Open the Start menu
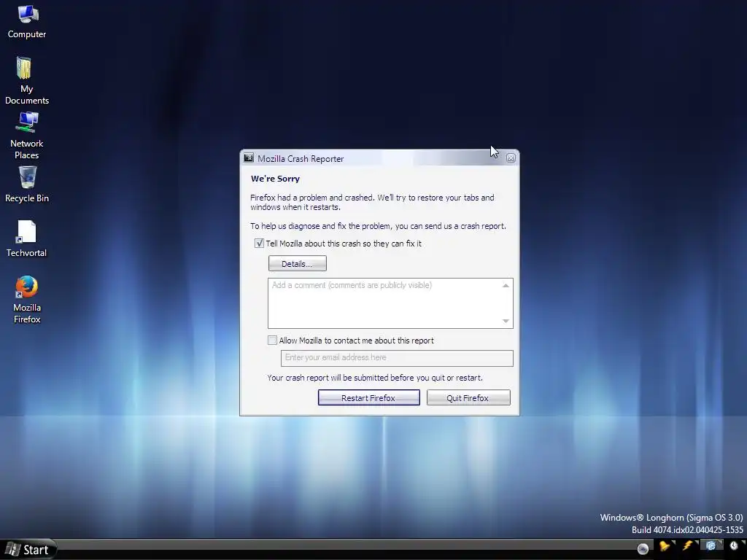 28,550
